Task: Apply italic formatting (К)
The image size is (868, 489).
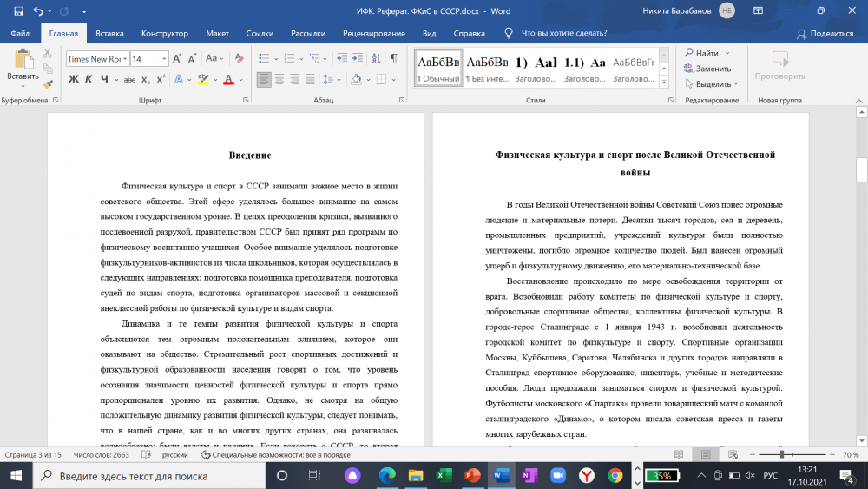Action: (89, 79)
